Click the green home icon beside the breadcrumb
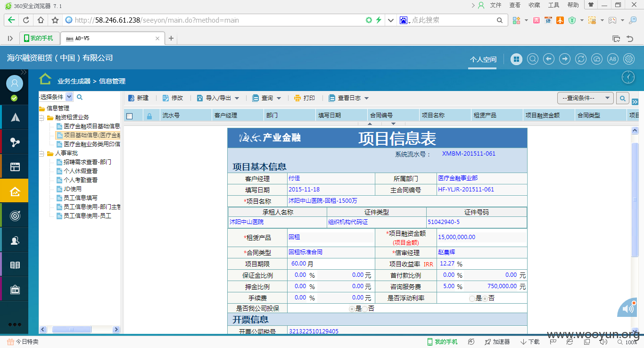The width and height of the screenshot is (644, 348). (45, 79)
